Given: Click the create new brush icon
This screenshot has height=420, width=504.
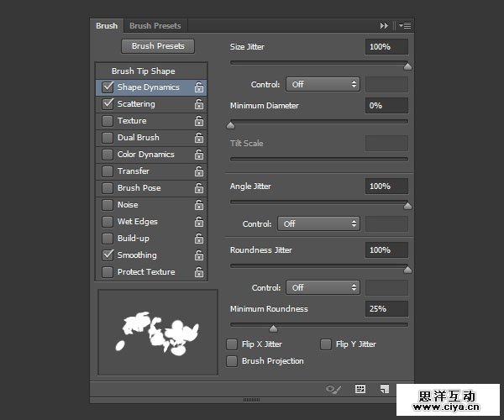Looking at the screenshot, I should [385, 389].
